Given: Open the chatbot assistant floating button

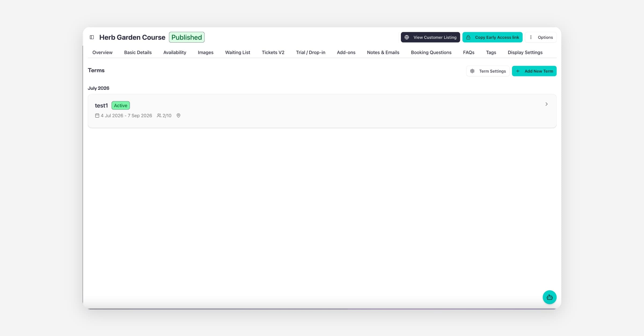Looking at the screenshot, I should click(x=549, y=297).
